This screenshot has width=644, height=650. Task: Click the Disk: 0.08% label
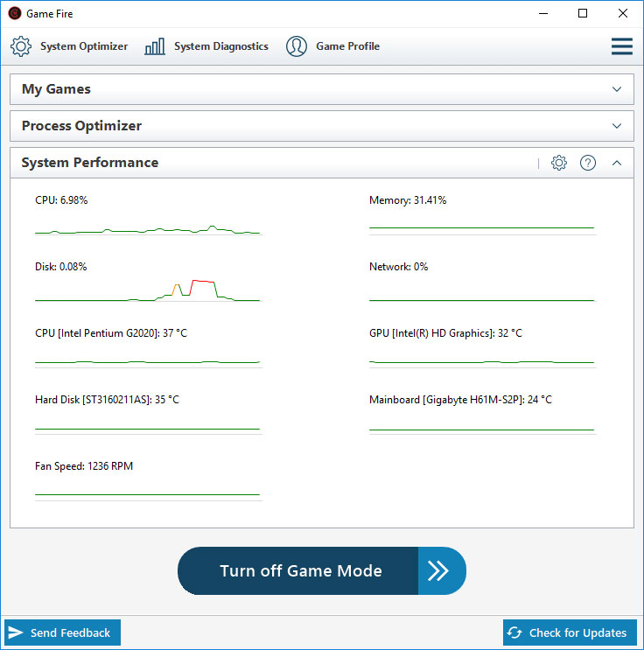point(61,267)
